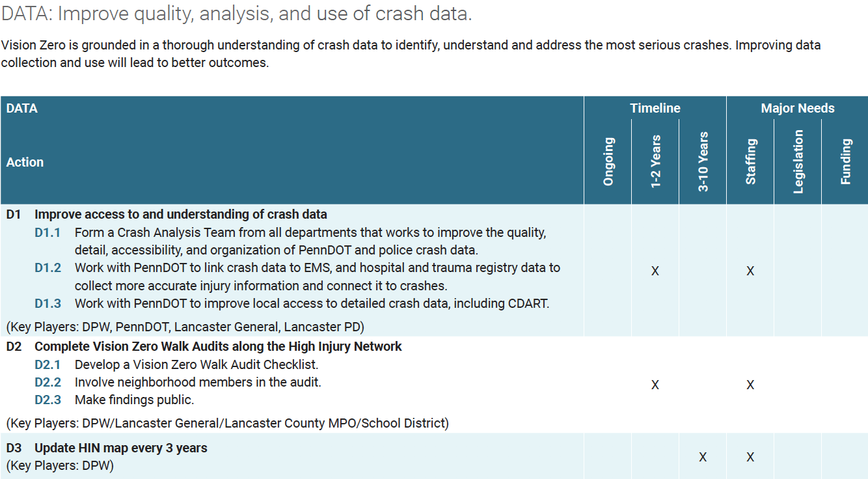Click the 3-10 Years X in D3 row
This screenshot has height=479, width=868.
(703, 457)
